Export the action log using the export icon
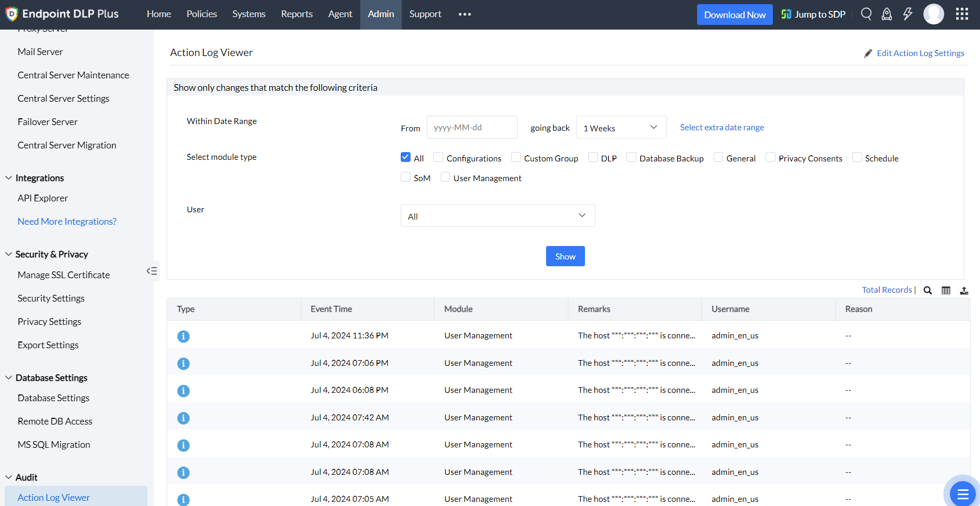 coord(964,290)
